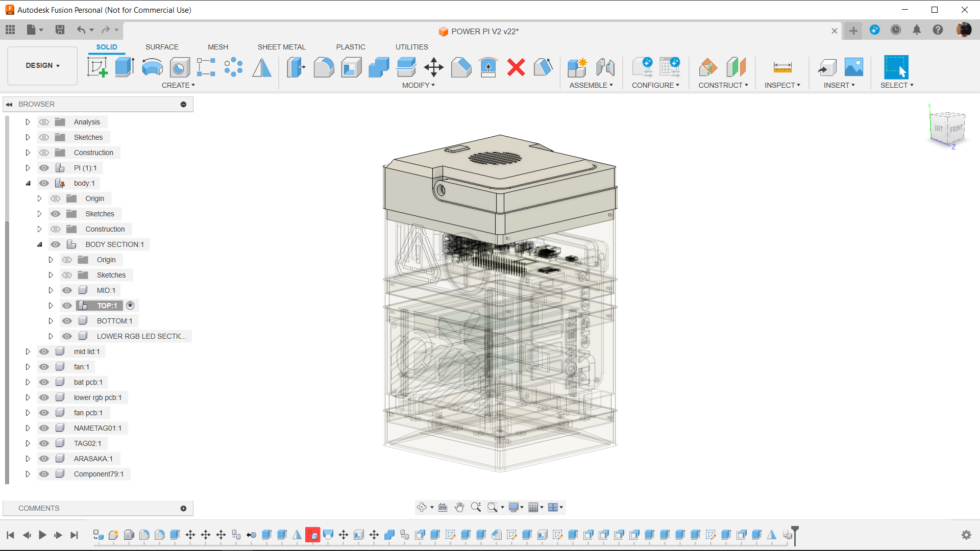The image size is (980, 551).
Task: Select the Shell tool
Action: point(351,67)
